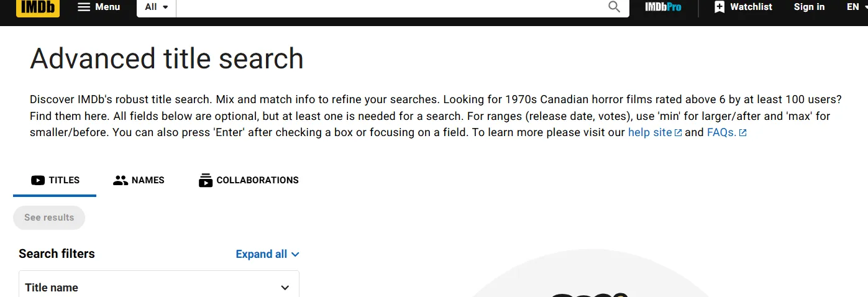Viewport: 868px width, 297px height.
Task: Switch to the COLLABORATIONS tab label
Action: 257,180
